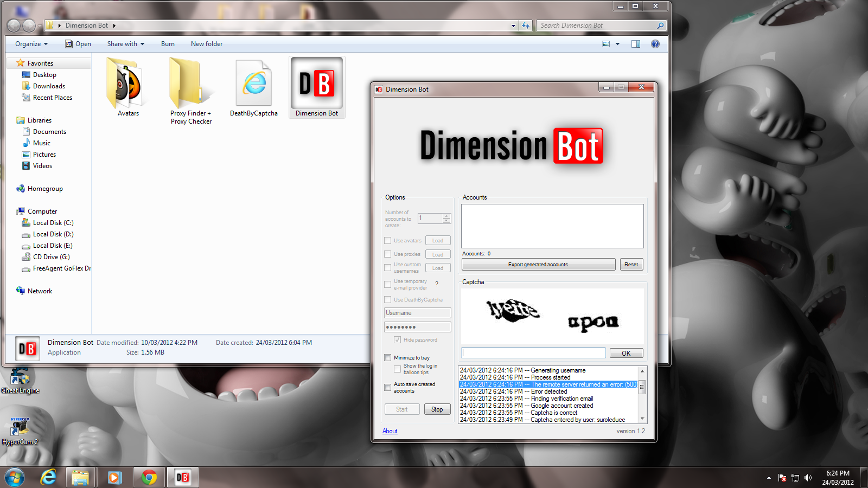
Task: Focus the captcha text input field
Action: click(x=533, y=353)
